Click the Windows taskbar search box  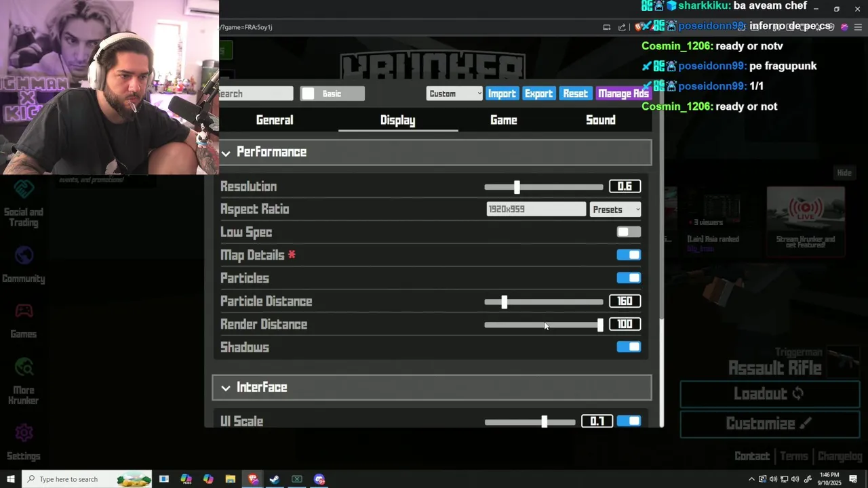[87, 479]
